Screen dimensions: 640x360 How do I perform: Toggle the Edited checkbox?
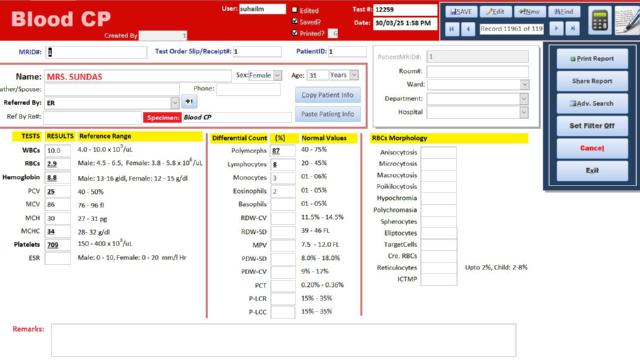[x=295, y=10]
